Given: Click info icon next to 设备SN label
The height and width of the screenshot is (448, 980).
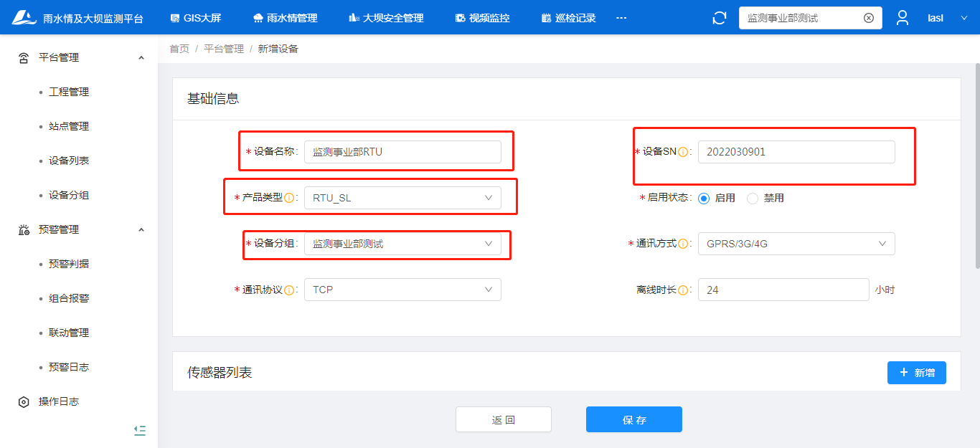Looking at the screenshot, I should 683,152.
